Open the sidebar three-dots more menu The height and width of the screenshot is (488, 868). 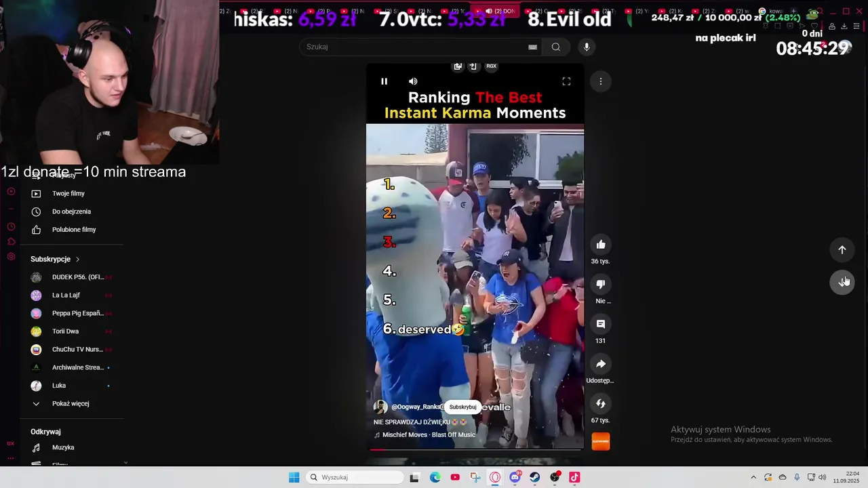(x=11, y=459)
